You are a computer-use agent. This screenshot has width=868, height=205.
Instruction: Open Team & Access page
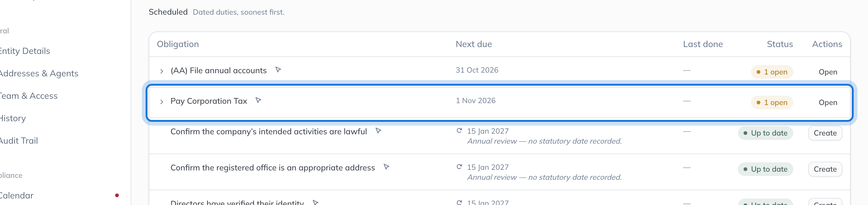point(28,96)
